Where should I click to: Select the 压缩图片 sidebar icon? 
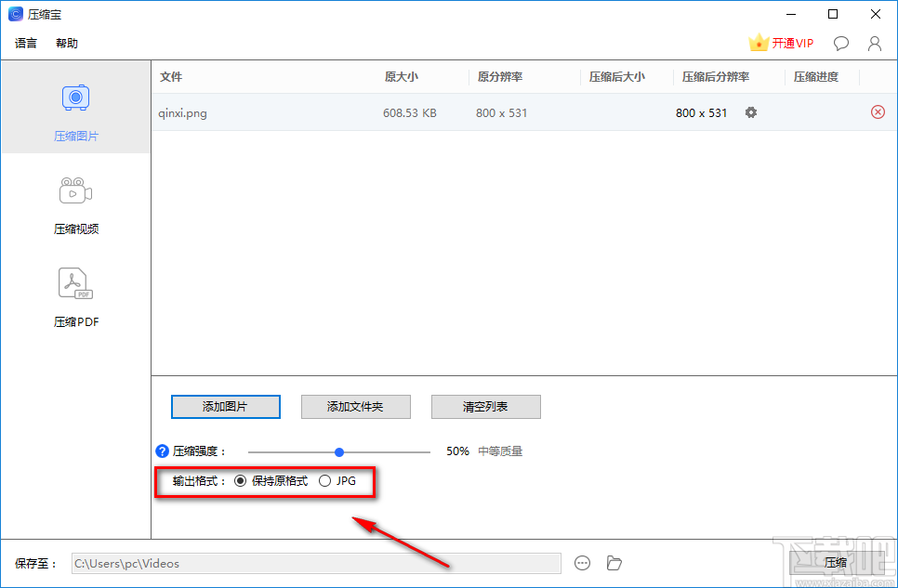click(75, 98)
